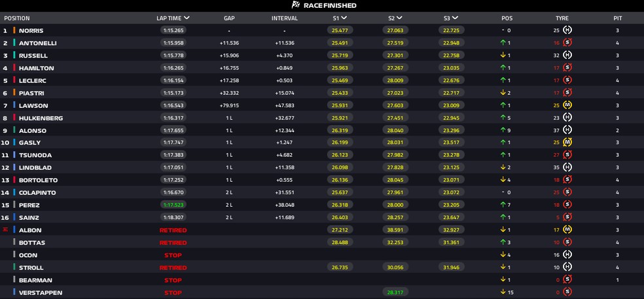Click the yellow down arrow in Verstappen row
Screen dimensions: 644x299
click(x=503, y=292)
